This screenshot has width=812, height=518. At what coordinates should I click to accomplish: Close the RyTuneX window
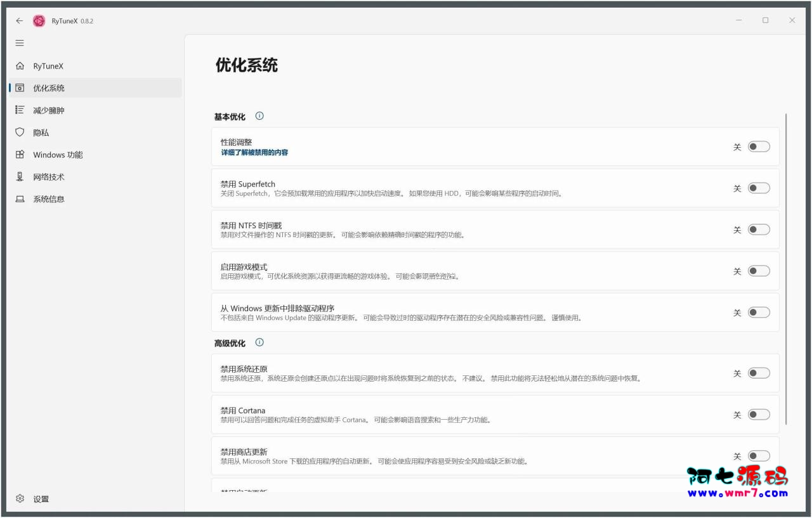coord(792,21)
